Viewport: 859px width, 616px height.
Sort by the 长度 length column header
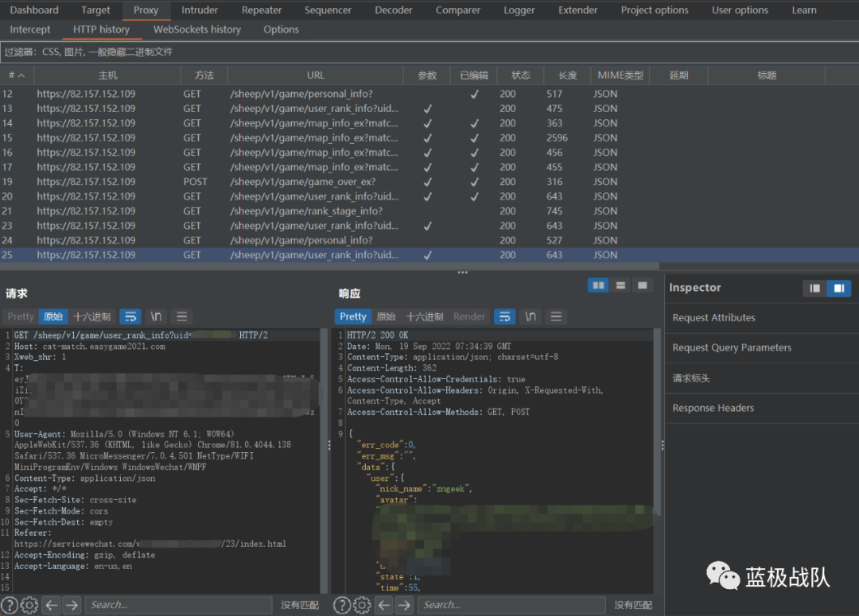point(568,76)
